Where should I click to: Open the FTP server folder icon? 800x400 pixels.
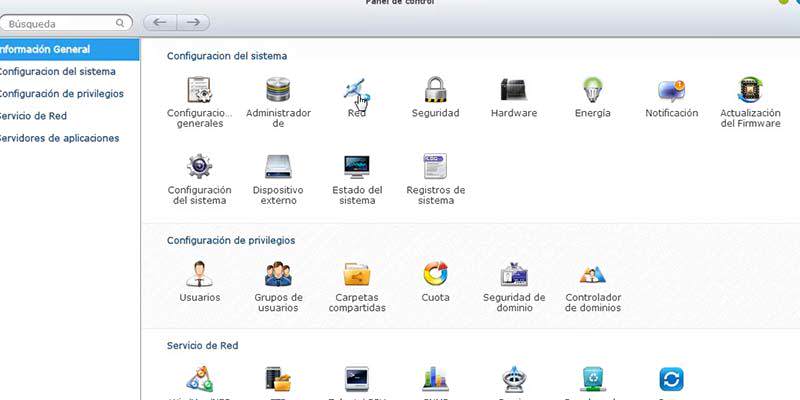pyautogui.click(x=278, y=379)
